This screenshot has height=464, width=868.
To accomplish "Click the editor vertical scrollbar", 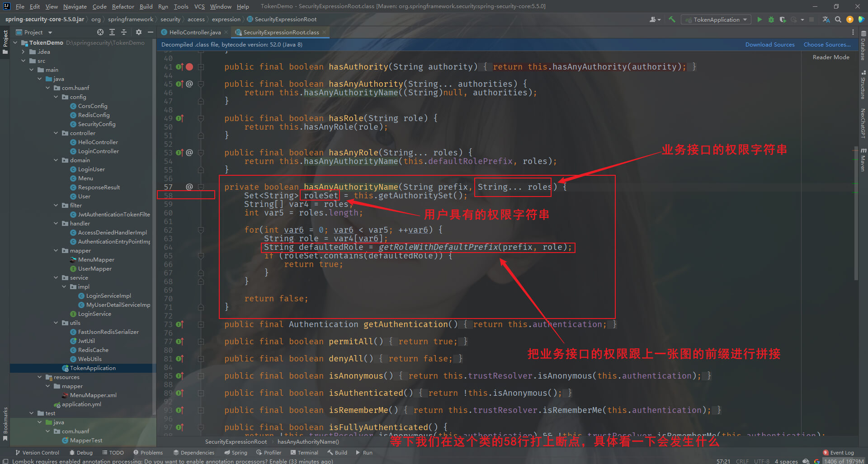I will [856, 212].
